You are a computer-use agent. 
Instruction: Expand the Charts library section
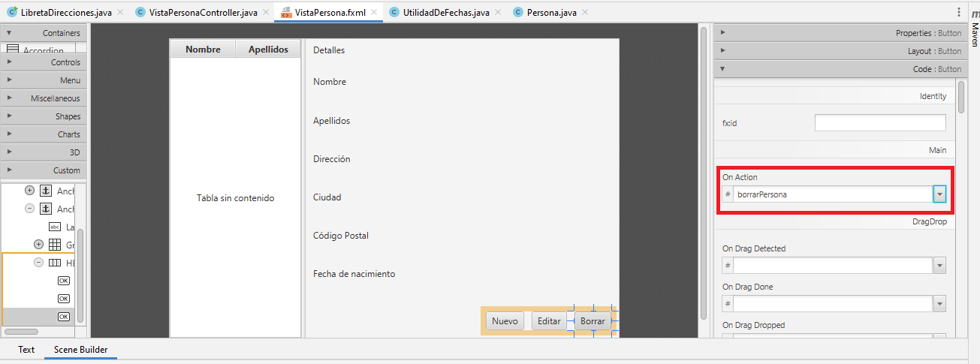click(43, 134)
